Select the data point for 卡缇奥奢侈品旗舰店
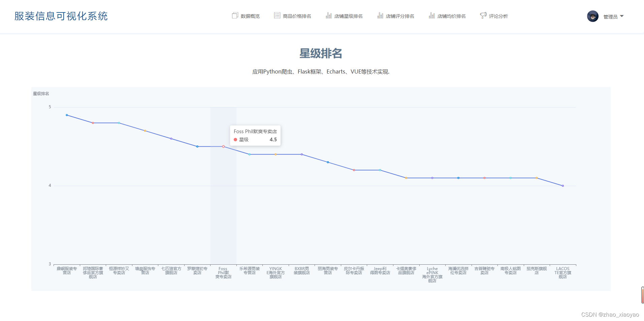Viewport: 644px width, 321px height. 406,178
